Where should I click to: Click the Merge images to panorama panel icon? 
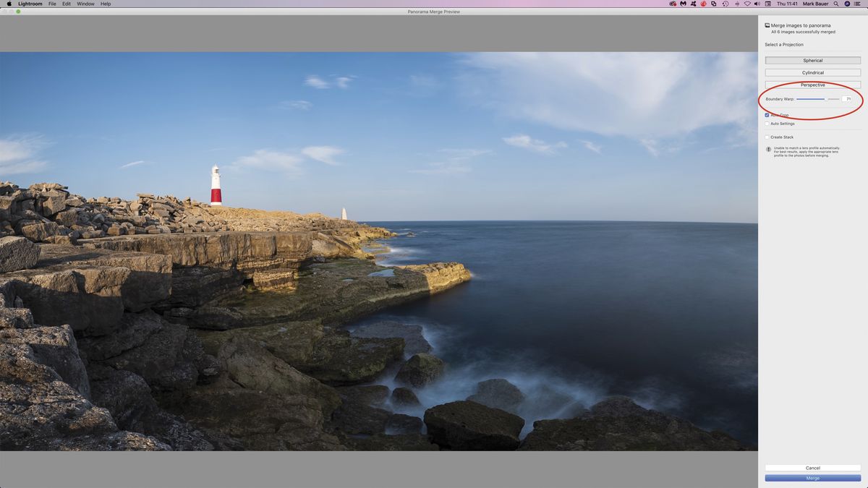(x=767, y=25)
